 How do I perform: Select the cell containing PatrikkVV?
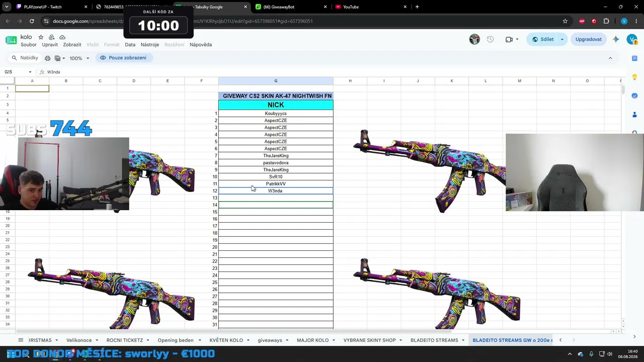coord(276,184)
